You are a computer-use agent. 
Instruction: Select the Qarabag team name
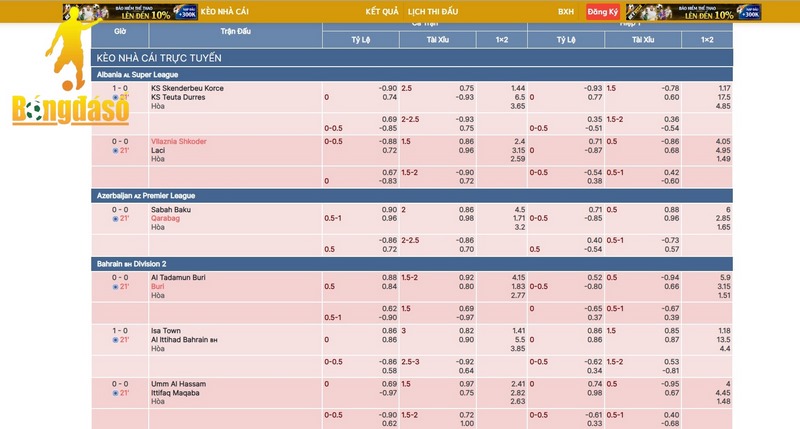point(166,218)
